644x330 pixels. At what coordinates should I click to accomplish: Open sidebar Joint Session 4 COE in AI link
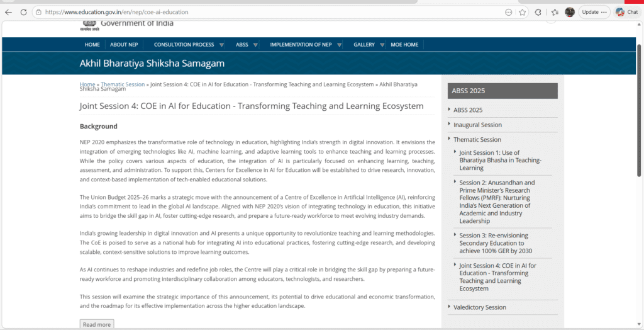498,277
